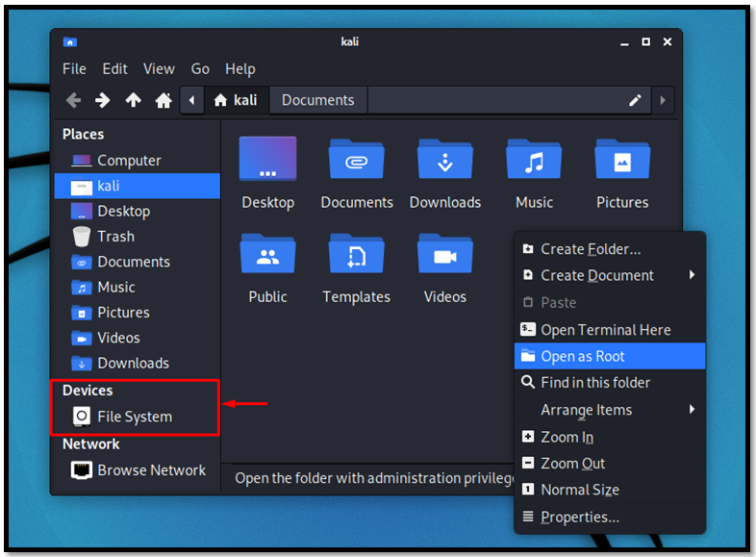Open Trash in Places sidebar
Viewport: 756px width, 557px height.
click(138, 237)
